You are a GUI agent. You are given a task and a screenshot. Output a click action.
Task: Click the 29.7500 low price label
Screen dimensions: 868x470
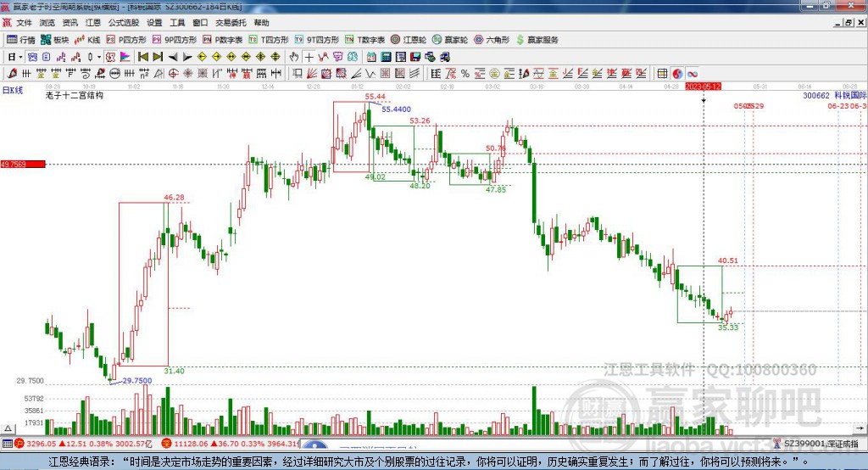[x=136, y=380]
